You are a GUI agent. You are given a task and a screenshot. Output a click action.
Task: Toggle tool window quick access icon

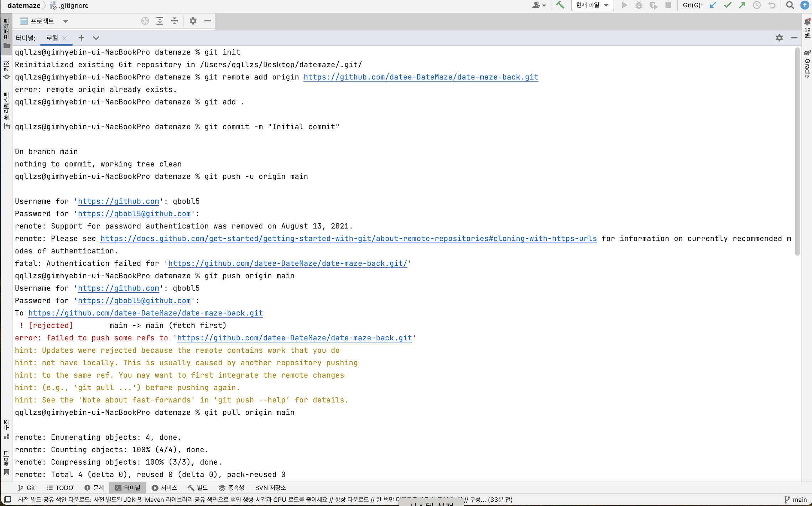click(x=8, y=499)
